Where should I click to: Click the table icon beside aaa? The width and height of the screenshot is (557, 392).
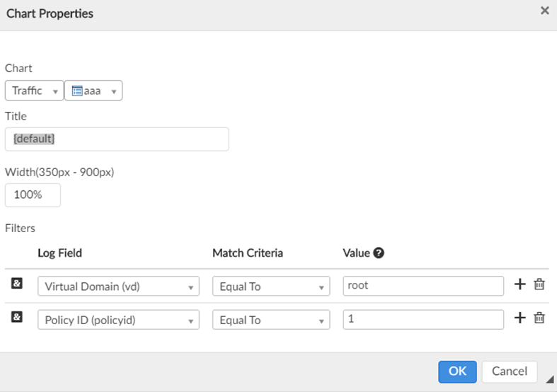pos(77,91)
